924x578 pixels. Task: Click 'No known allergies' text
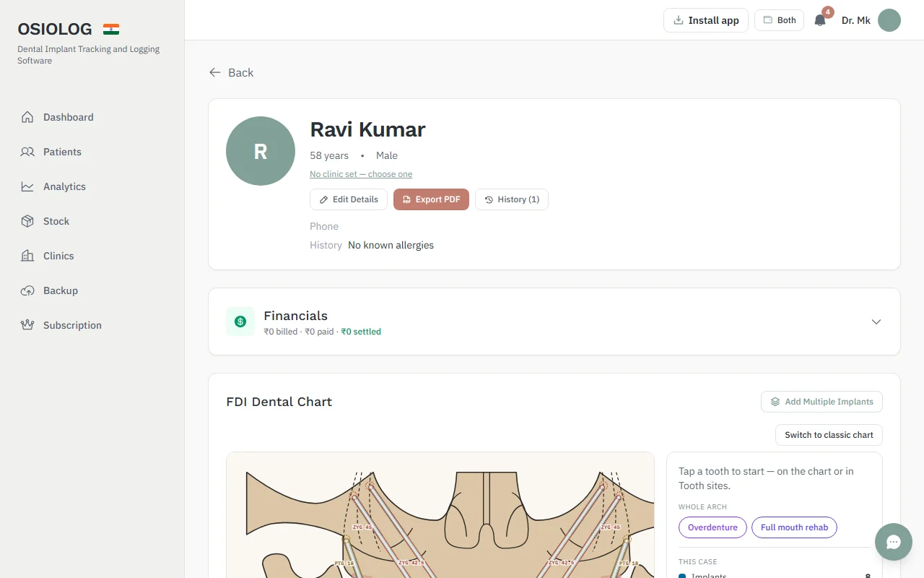[x=391, y=245]
